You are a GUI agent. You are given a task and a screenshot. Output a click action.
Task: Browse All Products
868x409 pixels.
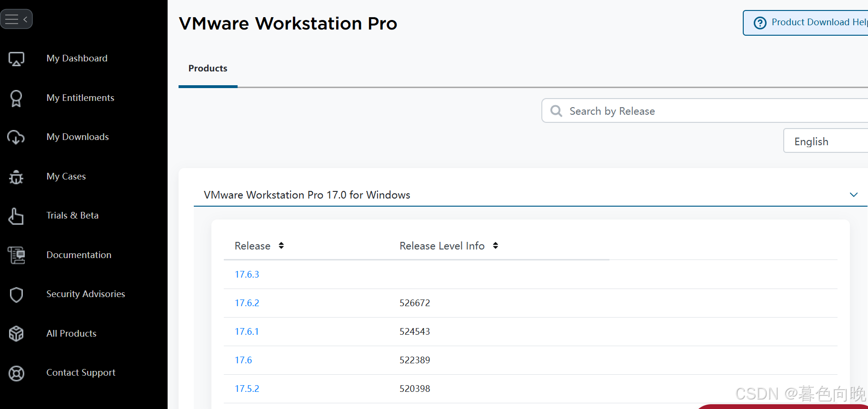pyautogui.click(x=71, y=333)
